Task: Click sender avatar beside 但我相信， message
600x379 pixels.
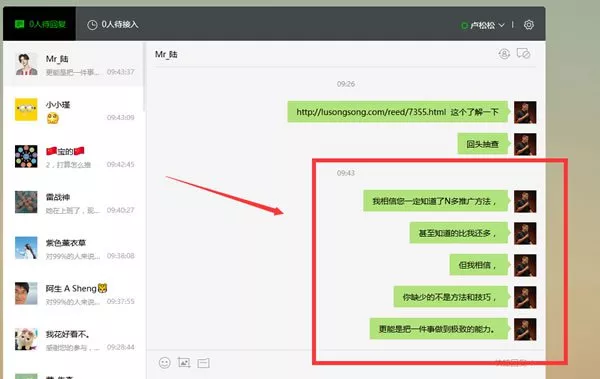Action: pos(525,265)
